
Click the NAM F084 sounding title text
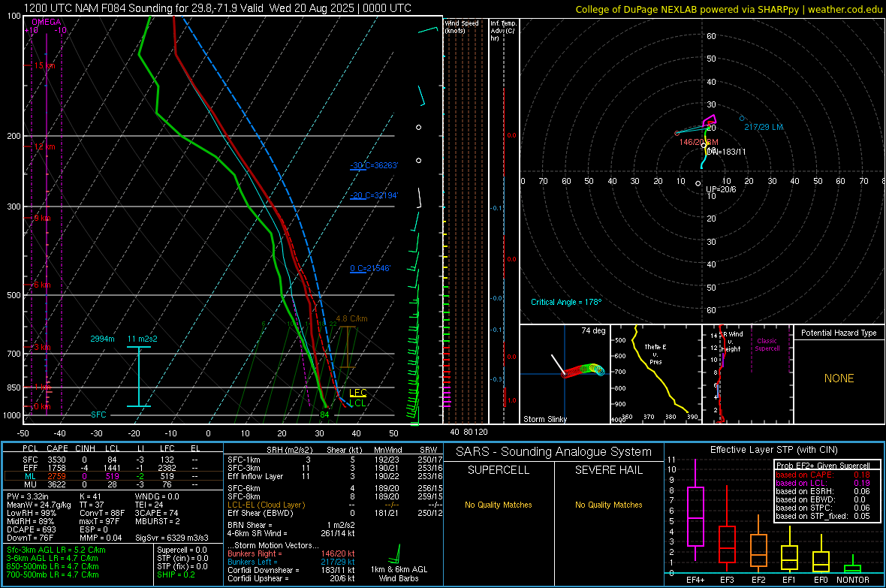218,8
